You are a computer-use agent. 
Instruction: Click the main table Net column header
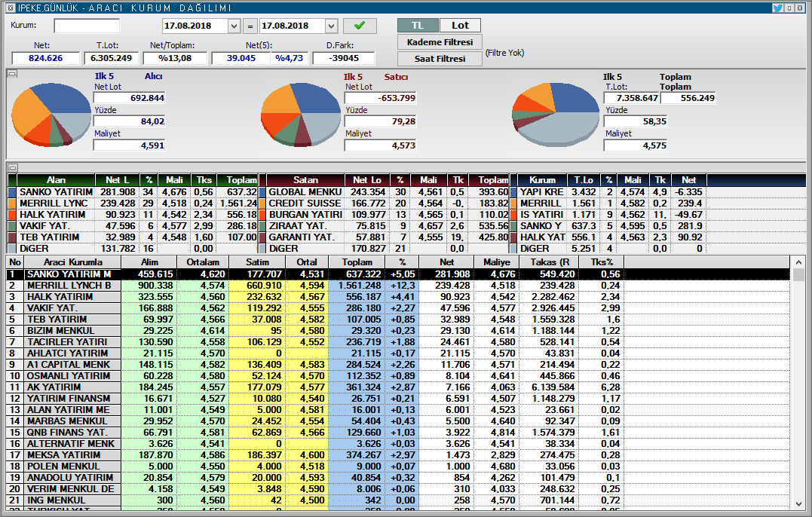tap(446, 262)
